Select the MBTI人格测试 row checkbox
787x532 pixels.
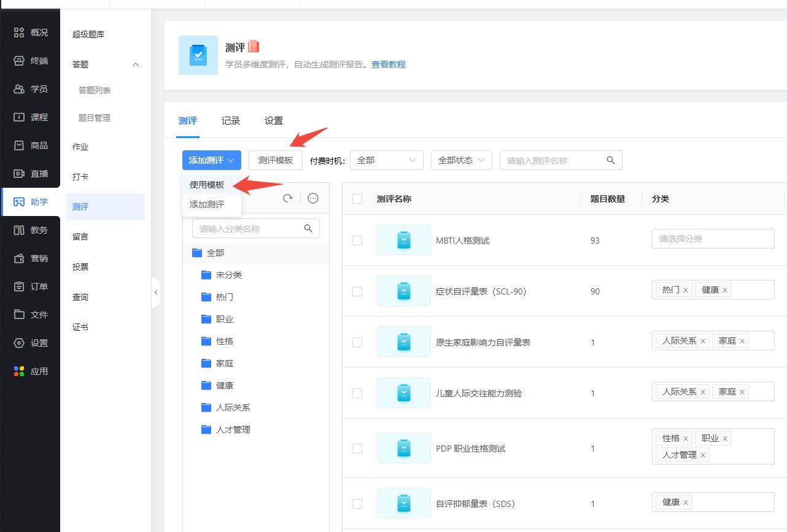[357, 241]
